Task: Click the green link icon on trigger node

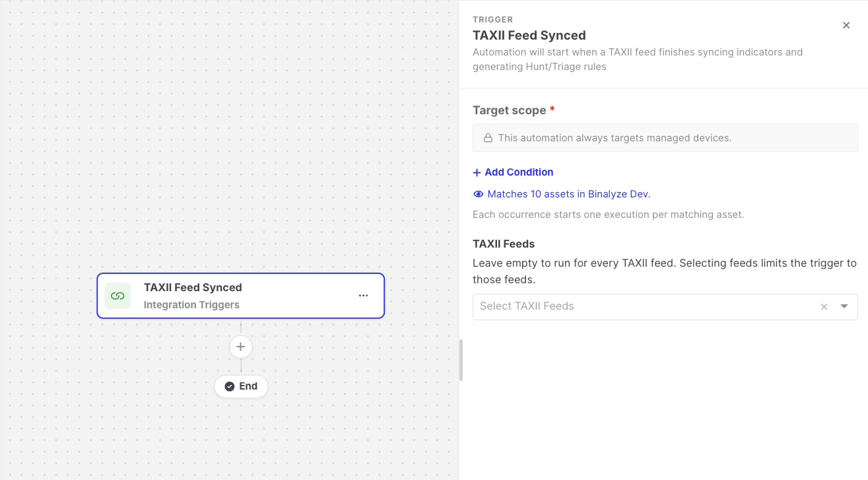Action: pyautogui.click(x=117, y=296)
